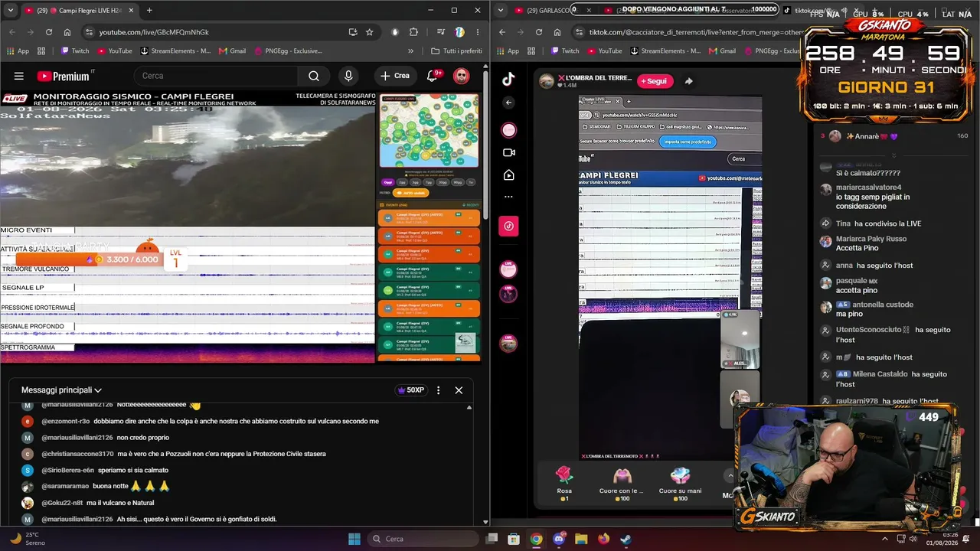Open weather widget showing 25°C Sereno

(28, 539)
